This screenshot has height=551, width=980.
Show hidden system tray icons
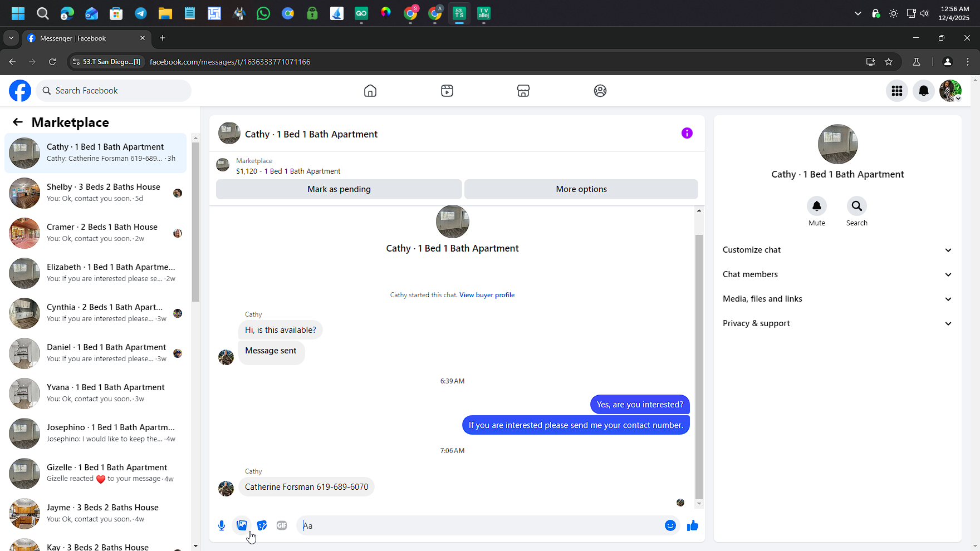coord(857,13)
